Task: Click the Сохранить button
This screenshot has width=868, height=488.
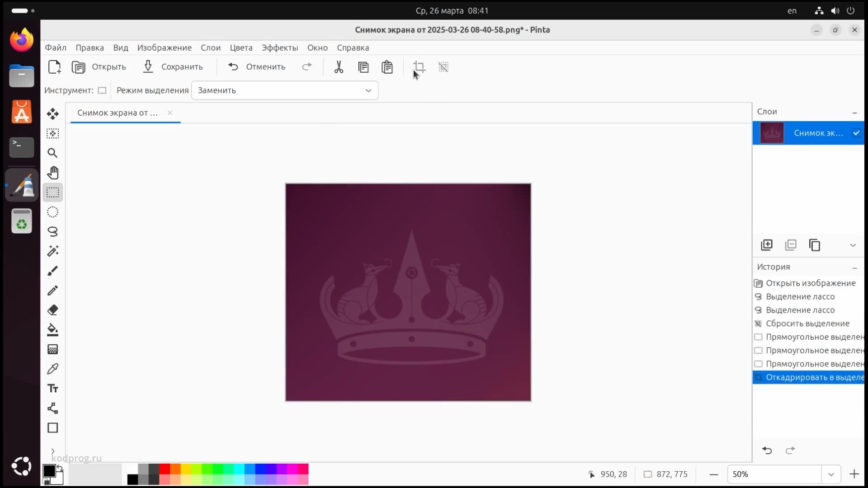Action: (173, 67)
